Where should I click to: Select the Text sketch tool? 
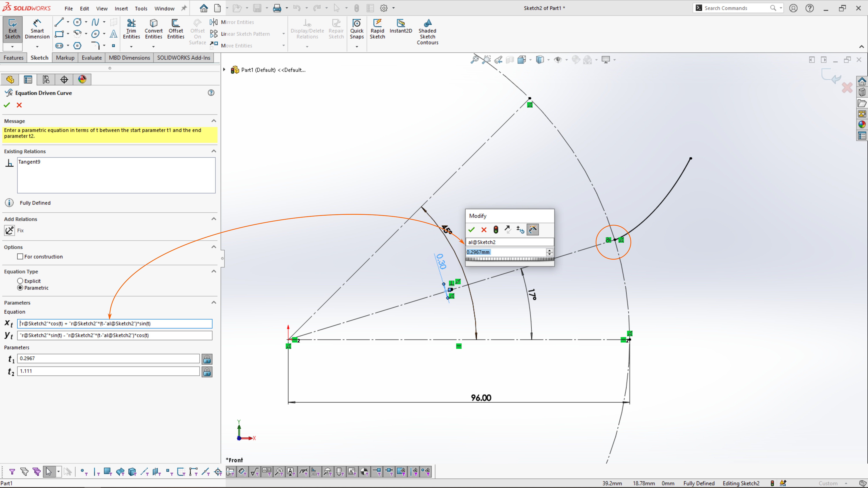tap(114, 34)
